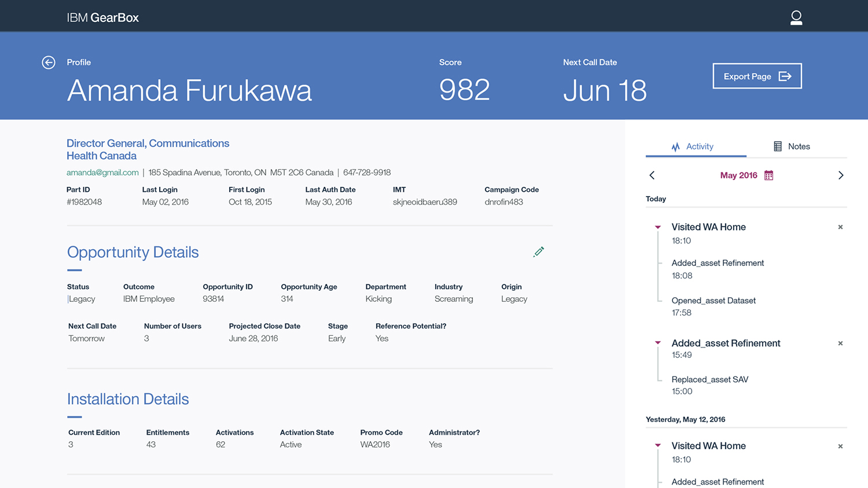Click the Outcome value IBM Employee
This screenshot has width=868, height=488.
149,299
